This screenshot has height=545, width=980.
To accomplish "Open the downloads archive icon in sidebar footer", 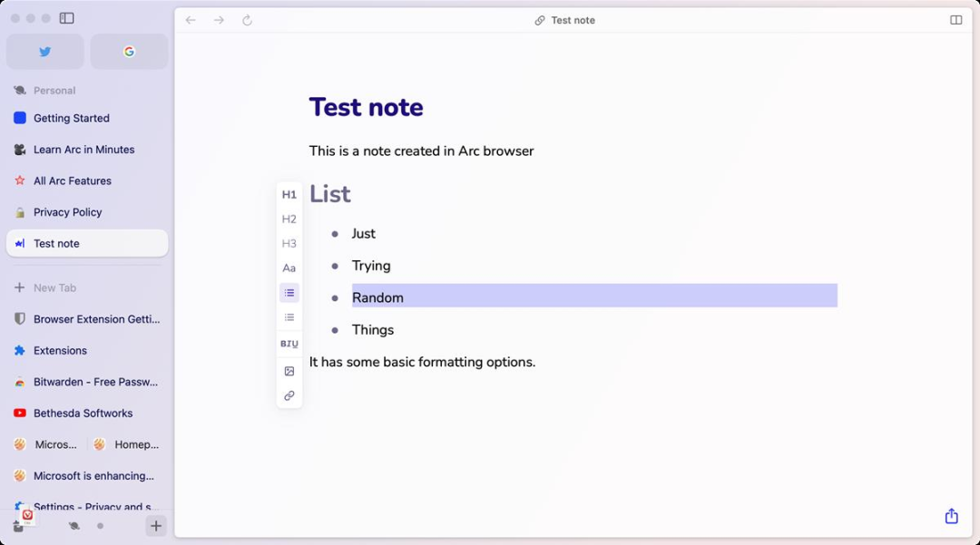I will pos(19,526).
